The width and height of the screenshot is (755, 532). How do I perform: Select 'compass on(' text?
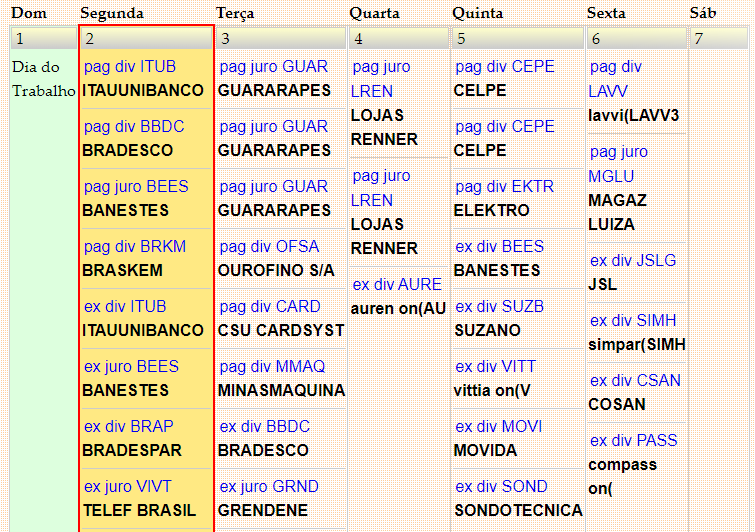point(623,477)
